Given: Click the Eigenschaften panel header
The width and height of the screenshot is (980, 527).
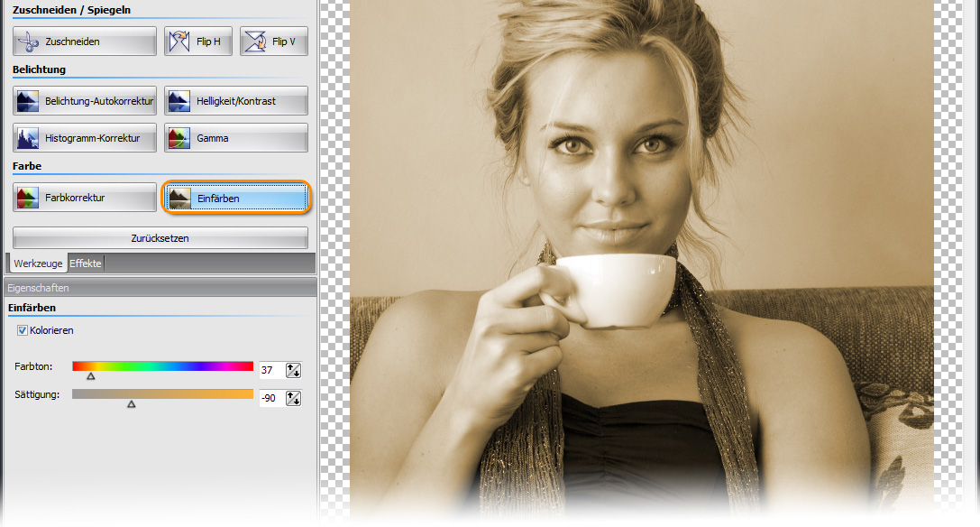Looking at the screenshot, I should 160,287.
